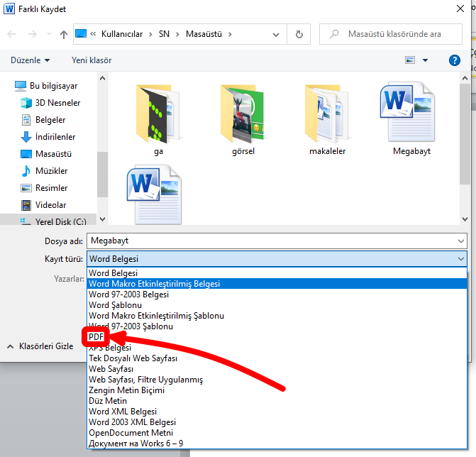The width and height of the screenshot is (476, 457).
Task: Click the refresh icon in address bar
Action: (299, 34)
